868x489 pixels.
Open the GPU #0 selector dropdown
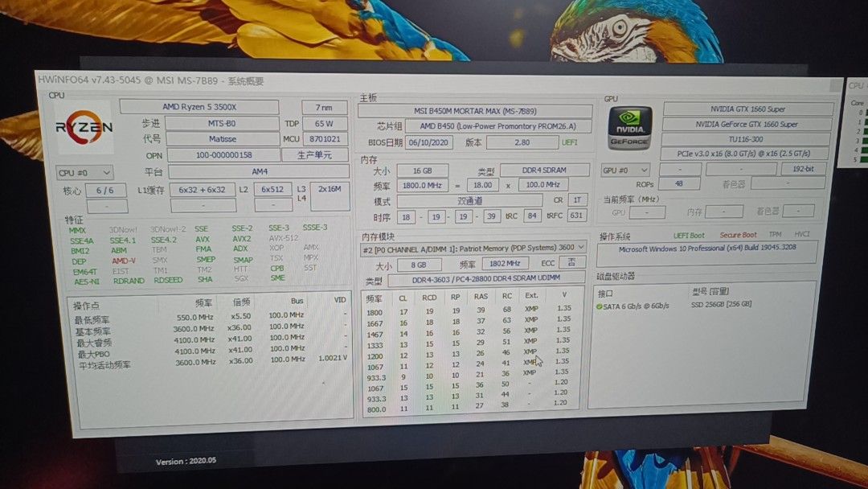coord(625,170)
